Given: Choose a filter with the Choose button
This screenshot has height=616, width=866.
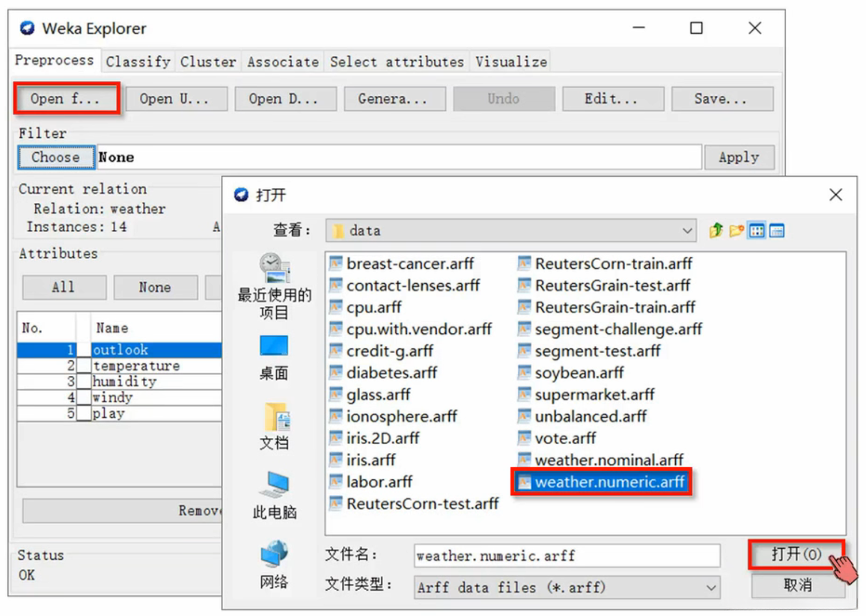Looking at the screenshot, I should pyautogui.click(x=56, y=157).
